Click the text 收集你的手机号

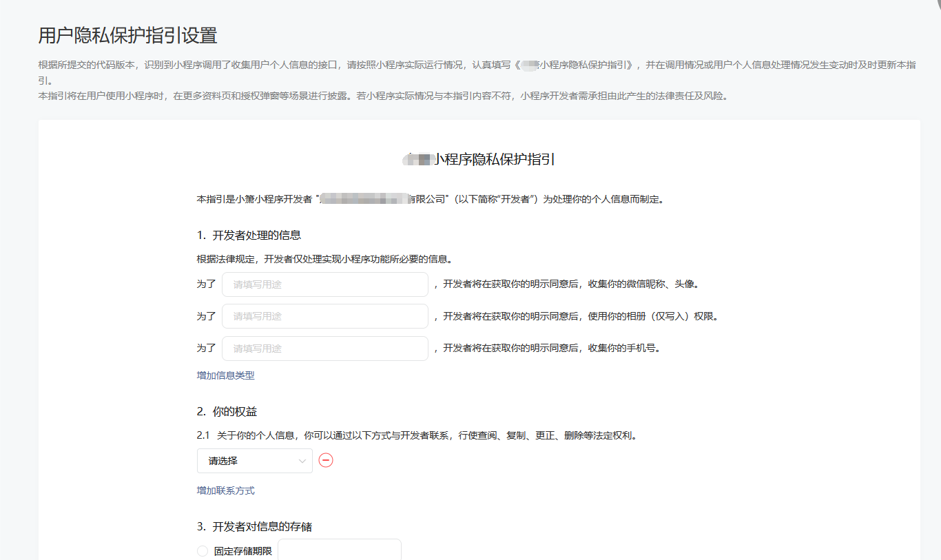pos(624,348)
